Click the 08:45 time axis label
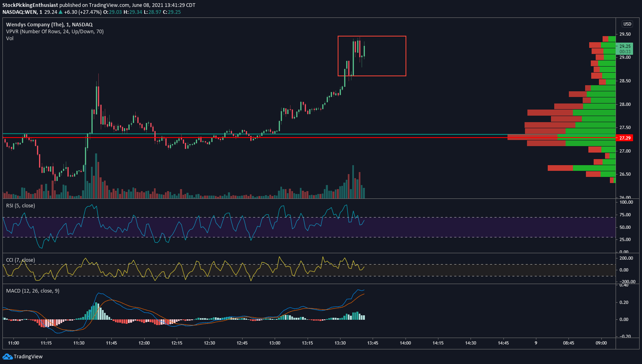Image resolution: width=642 pixels, height=364 pixels. pos(568,343)
